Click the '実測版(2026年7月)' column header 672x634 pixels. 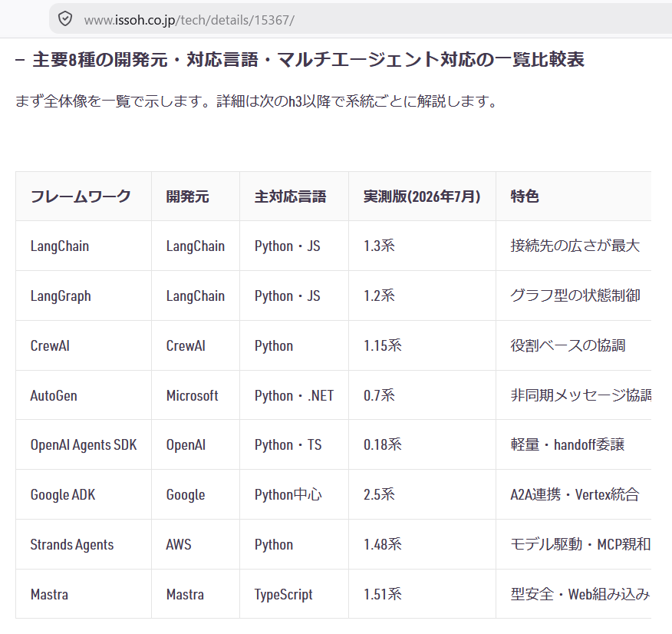[x=422, y=196]
